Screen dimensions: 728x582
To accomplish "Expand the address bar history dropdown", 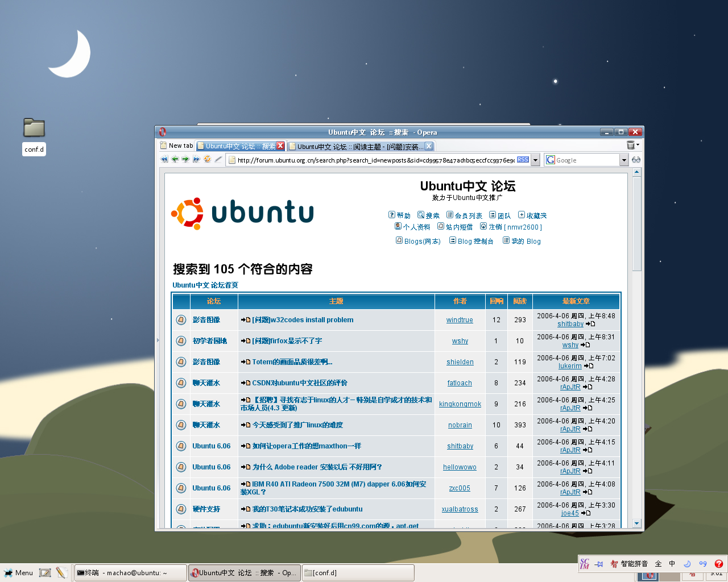I will click(535, 160).
